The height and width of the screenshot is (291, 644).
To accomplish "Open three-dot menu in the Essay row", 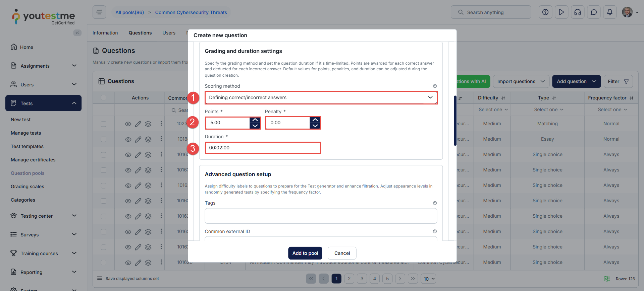I will coord(161,139).
